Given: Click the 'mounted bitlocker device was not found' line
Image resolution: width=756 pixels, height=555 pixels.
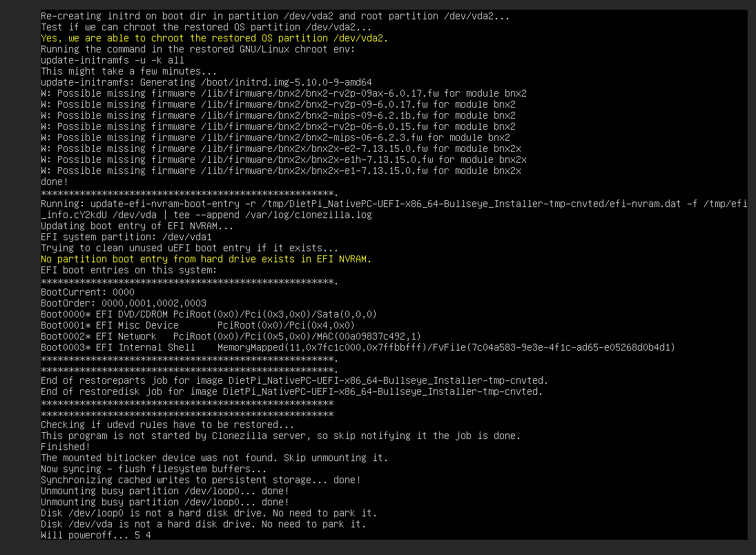Looking at the screenshot, I should tap(214, 458).
